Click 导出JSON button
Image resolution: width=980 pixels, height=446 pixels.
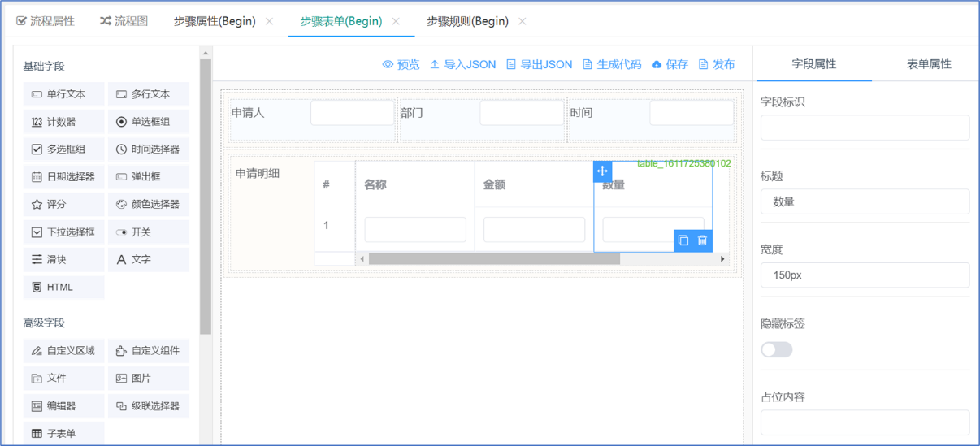coord(540,64)
